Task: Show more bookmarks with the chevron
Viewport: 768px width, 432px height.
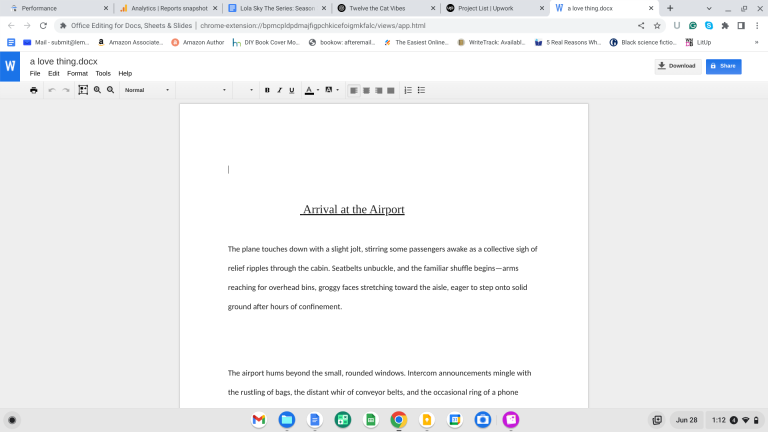Action: pyautogui.click(x=756, y=43)
